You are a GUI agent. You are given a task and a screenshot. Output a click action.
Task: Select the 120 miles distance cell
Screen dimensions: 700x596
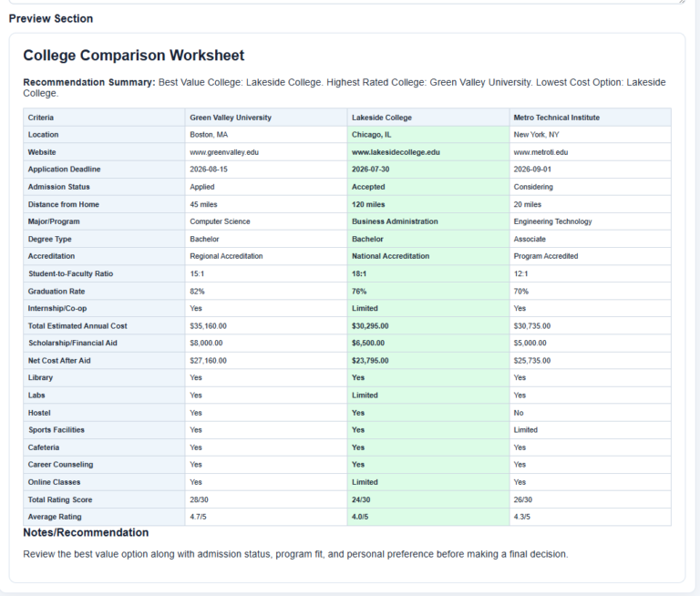[428, 204]
